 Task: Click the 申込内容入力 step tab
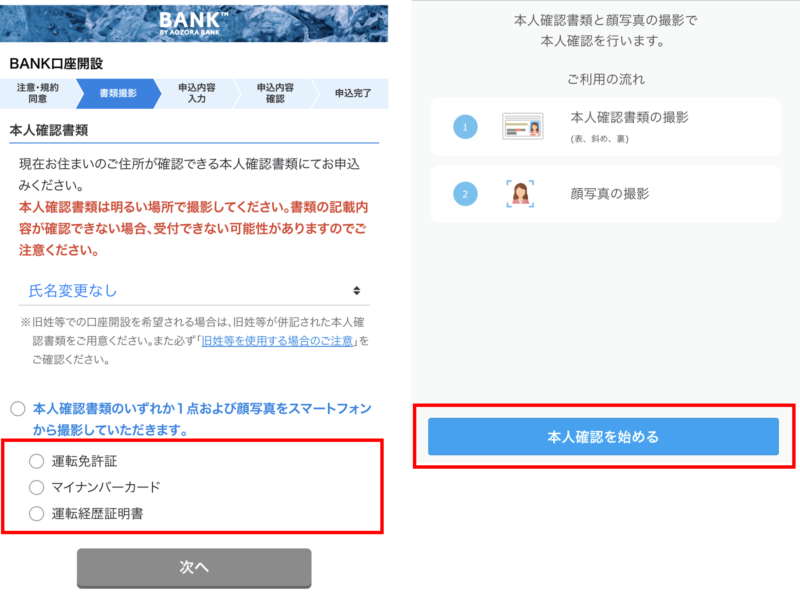[x=197, y=93]
